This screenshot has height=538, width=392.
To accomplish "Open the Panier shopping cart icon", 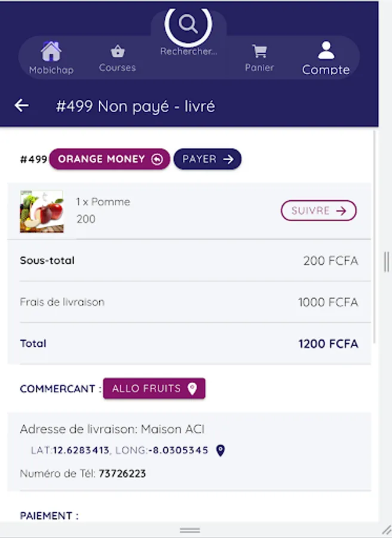I will click(259, 51).
